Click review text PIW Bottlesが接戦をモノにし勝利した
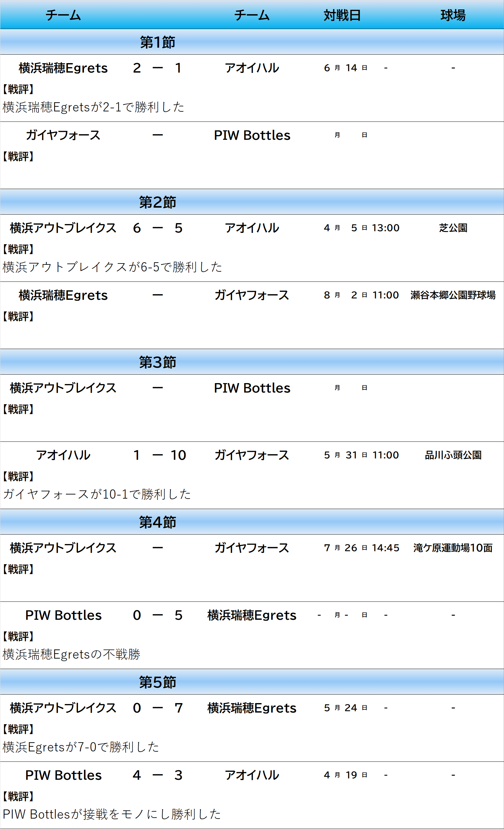This screenshot has height=829, width=504. [x=112, y=814]
